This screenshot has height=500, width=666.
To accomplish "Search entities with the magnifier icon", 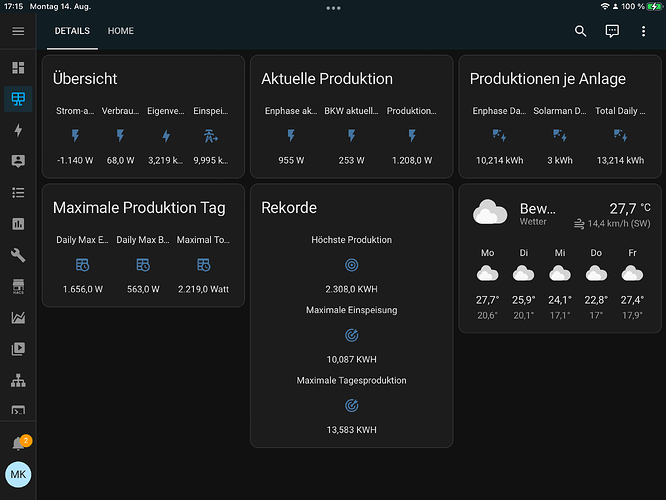I will (x=581, y=31).
